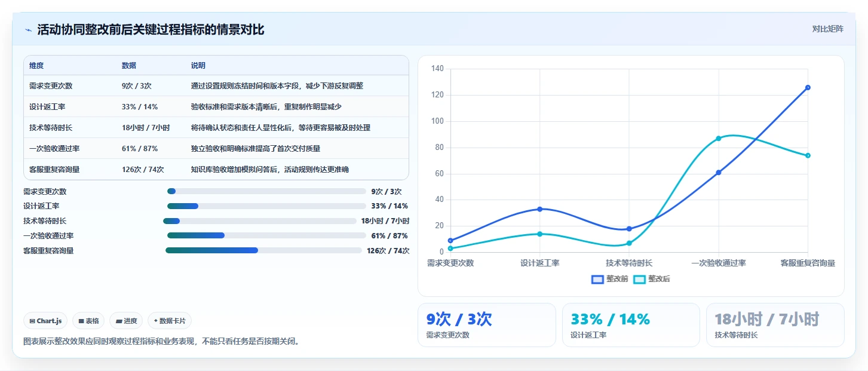The width and height of the screenshot is (868, 371).
Task: Click the 整改后 cyan legend swatch
Action: point(640,279)
